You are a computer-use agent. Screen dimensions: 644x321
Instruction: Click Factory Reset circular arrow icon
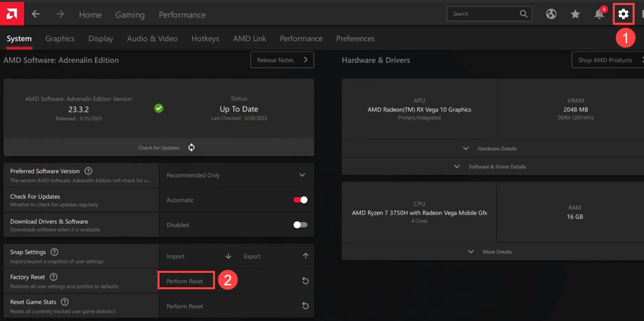pyautogui.click(x=305, y=281)
